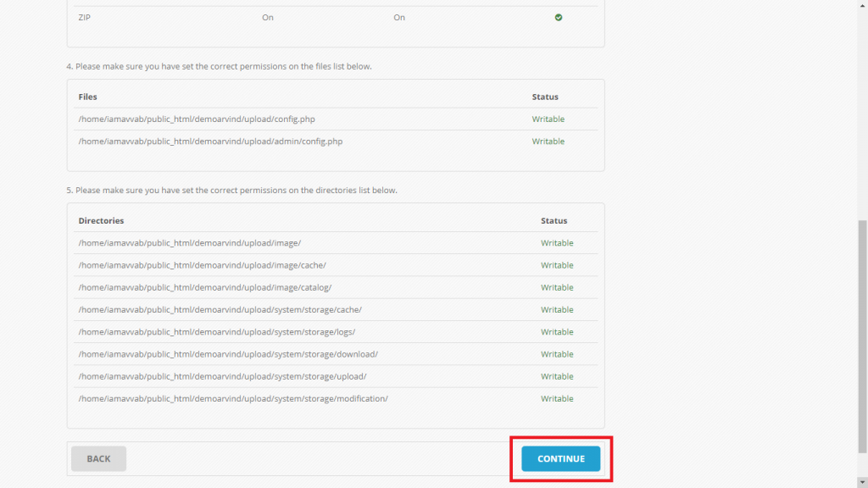This screenshot has height=488, width=868.
Task: Click the scrollbar down arrow
Action: click(x=862, y=483)
